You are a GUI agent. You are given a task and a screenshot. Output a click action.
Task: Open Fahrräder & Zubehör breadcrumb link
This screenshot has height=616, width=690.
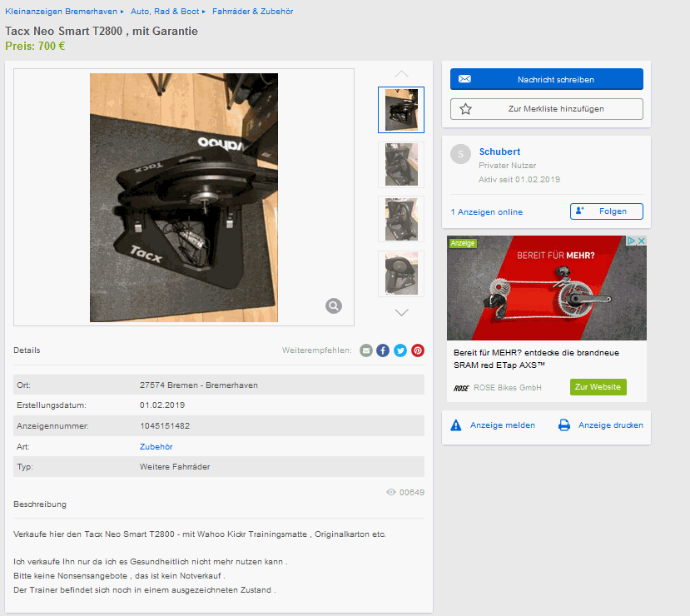(x=252, y=12)
